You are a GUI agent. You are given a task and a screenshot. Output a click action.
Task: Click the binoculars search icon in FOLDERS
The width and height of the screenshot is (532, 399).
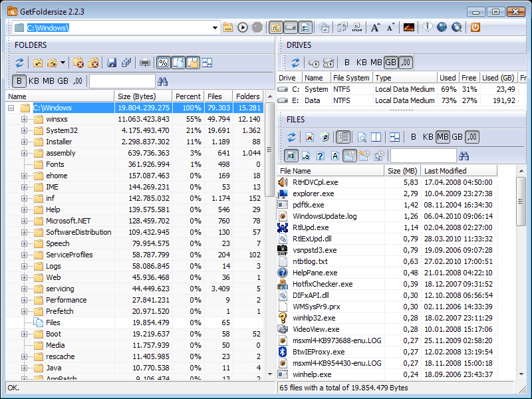(162, 81)
